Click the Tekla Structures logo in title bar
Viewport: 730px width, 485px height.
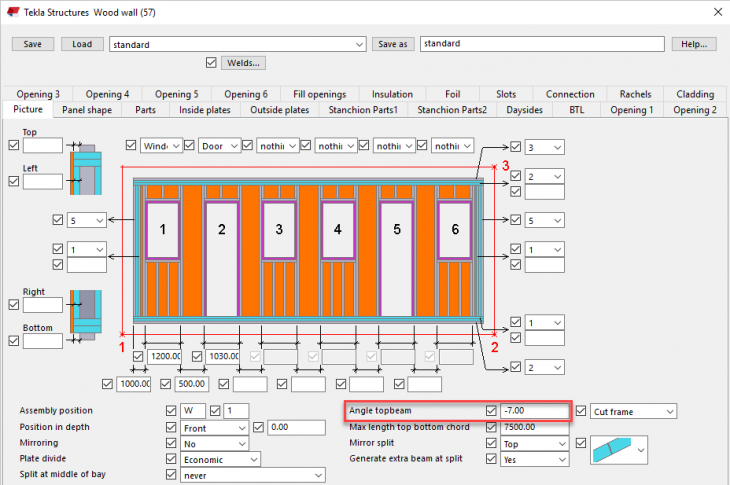point(11,11)
